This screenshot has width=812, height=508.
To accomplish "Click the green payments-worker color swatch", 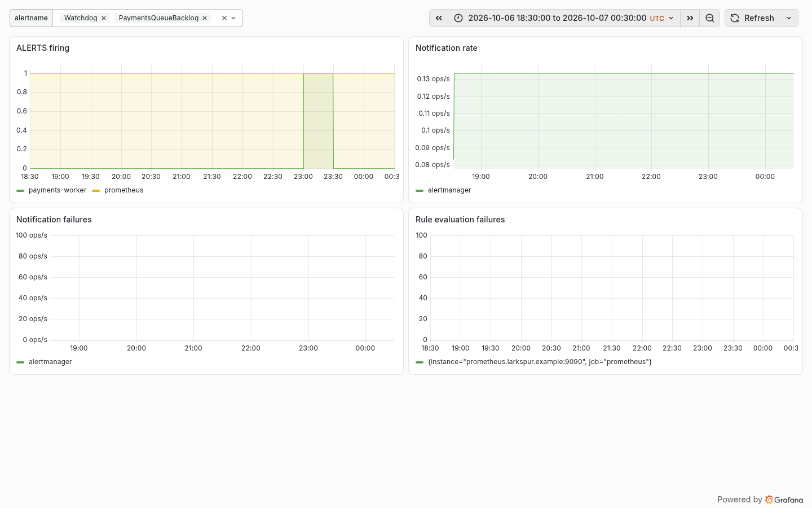I will 20,191.
